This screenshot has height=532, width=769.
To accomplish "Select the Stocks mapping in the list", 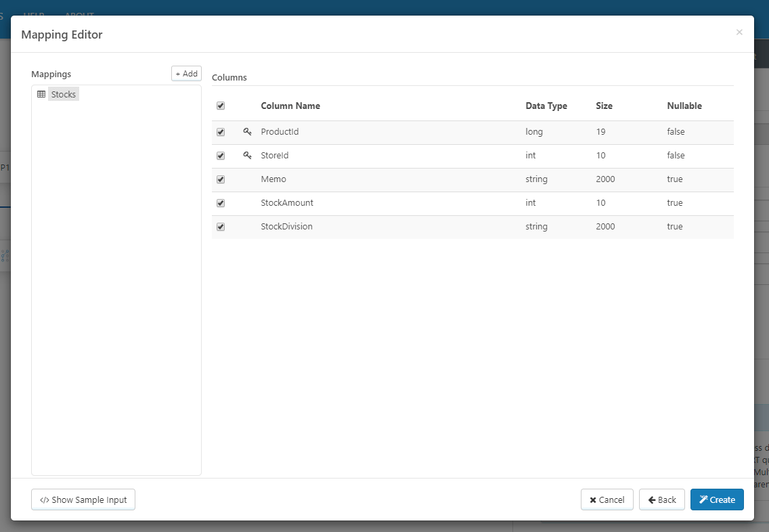I will 63,94.
